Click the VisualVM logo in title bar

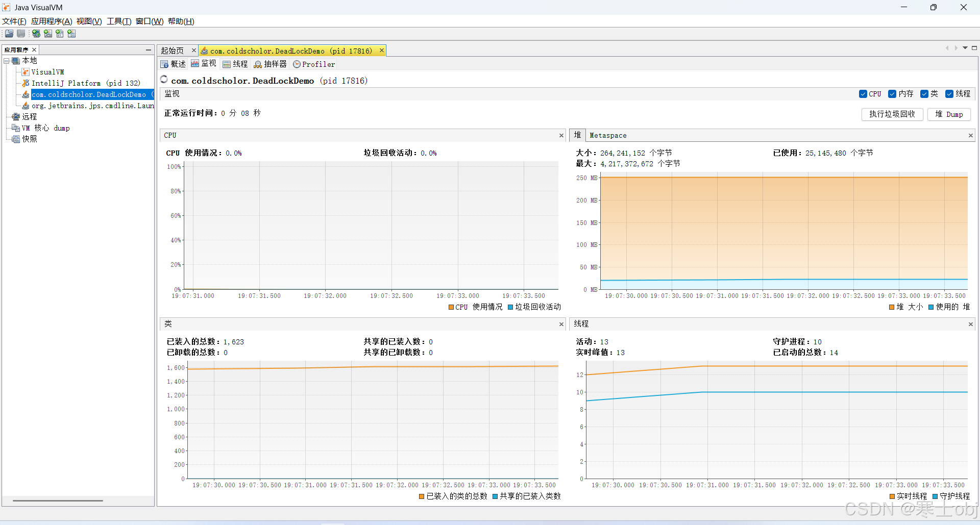pos(6,7)
